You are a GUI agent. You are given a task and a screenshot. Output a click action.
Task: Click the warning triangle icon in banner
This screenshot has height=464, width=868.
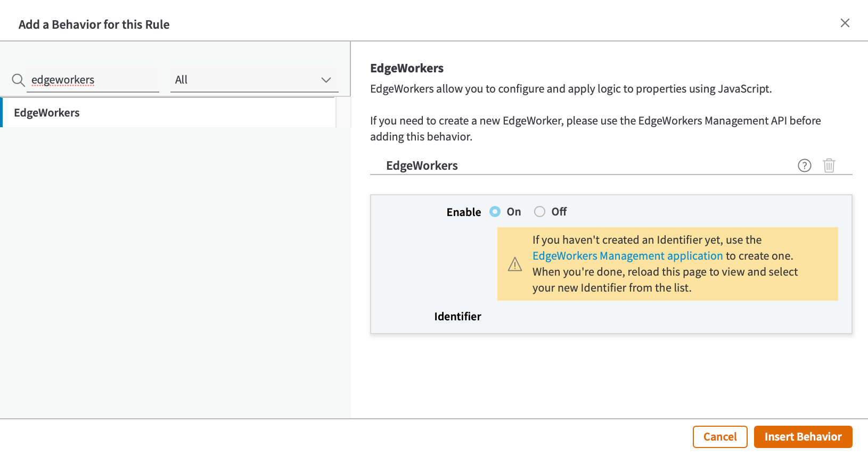point(514,264)
